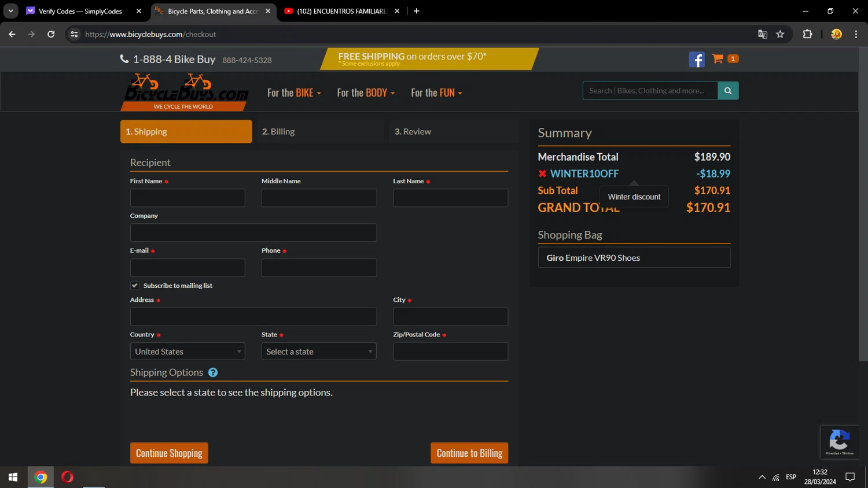868x488 pixels.
Task: Show hidden system tray icons
Action: pyautogui.click(x=762, y=477)
